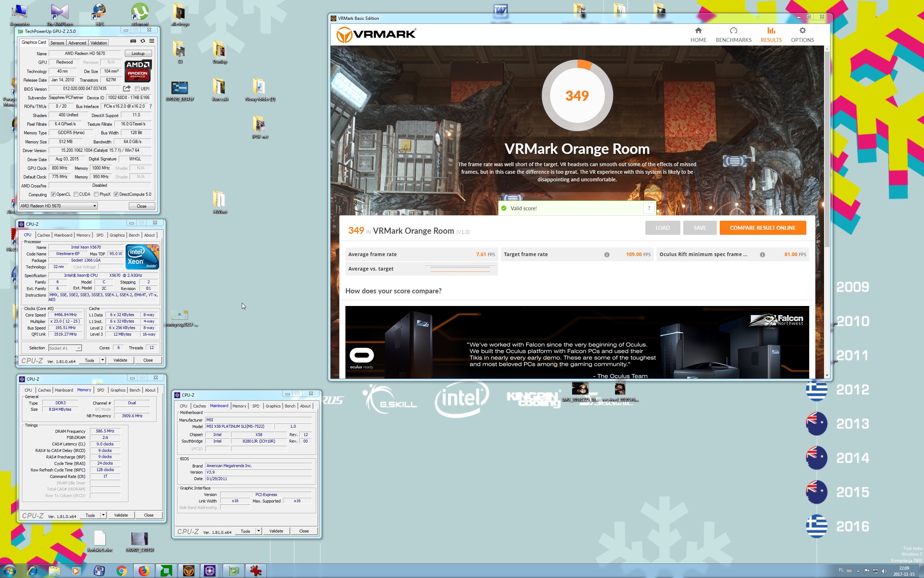924x578 pixels.
Task: Go to VRMark HOME
Action: pyautogui.click(x=698, y=34)
